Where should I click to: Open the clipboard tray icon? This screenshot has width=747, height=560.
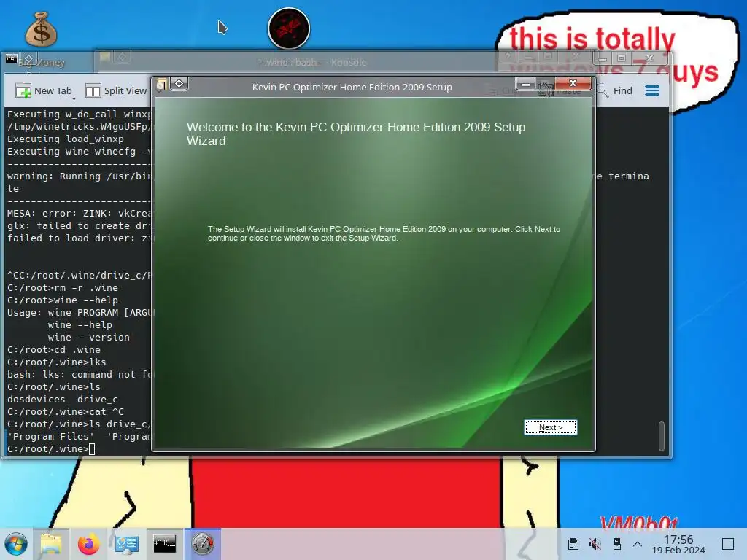(573, 544)
